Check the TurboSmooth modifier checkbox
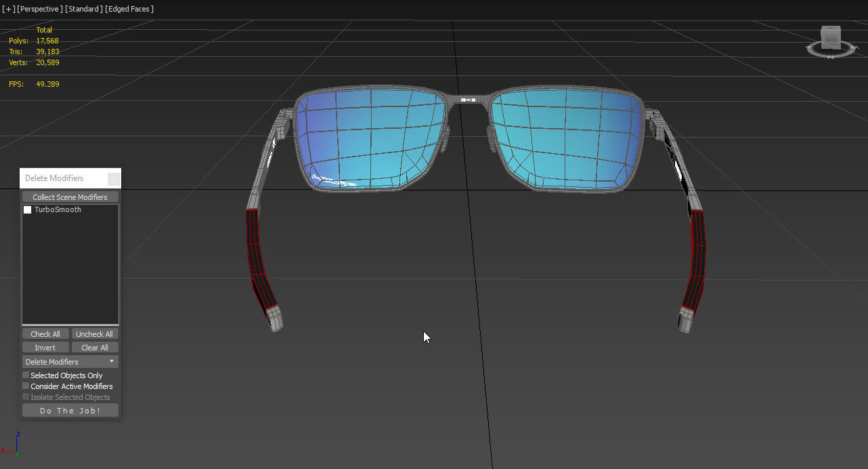Image resolution: width=868 pixels, height=469 pixels. pos(28,210)
